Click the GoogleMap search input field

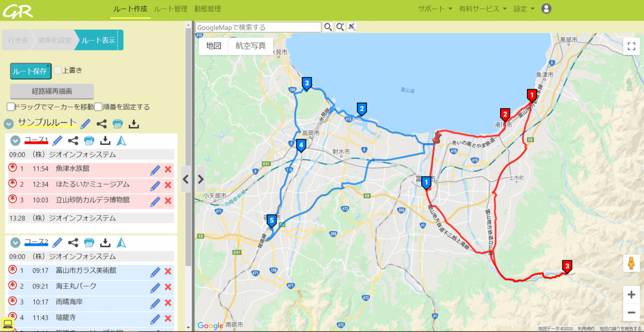258,27
